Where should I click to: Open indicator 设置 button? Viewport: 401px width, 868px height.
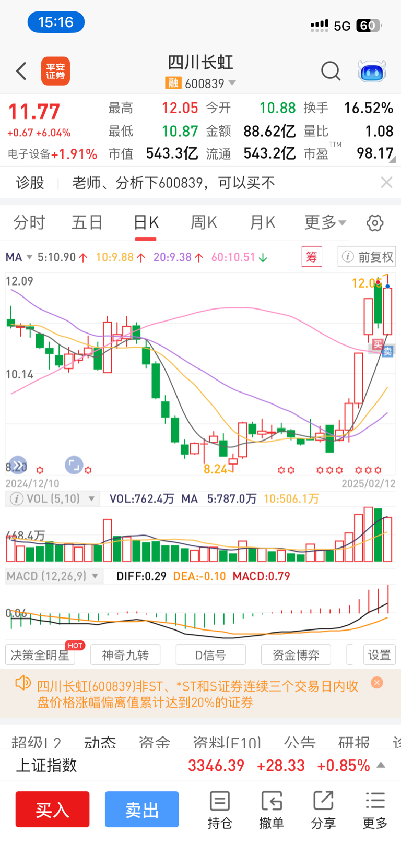coord(380,655)
